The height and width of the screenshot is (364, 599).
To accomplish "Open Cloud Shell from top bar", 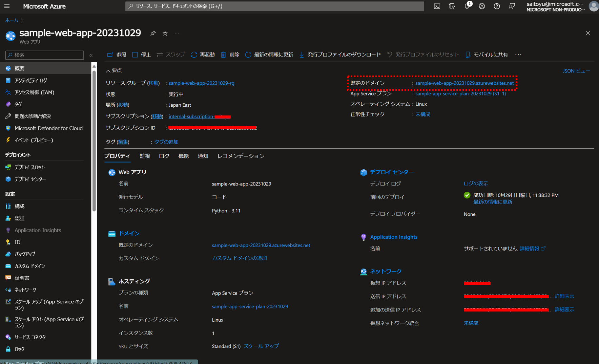I will 437,6.
